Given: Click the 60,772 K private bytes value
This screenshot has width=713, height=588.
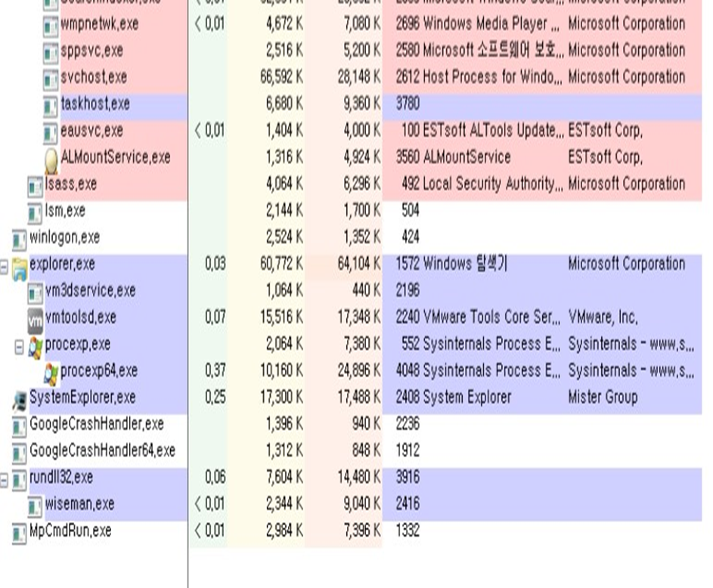Looking at the screenshot, I should coord(281,264).
